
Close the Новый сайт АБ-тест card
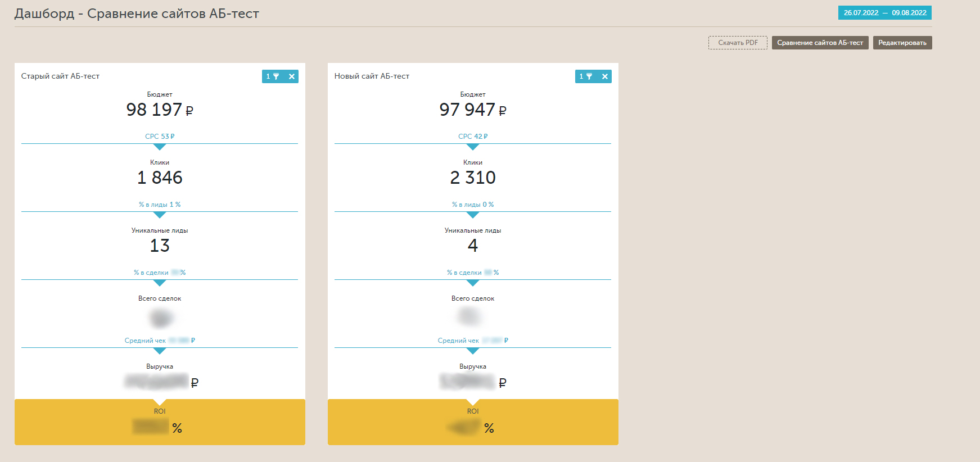[605, 76]
